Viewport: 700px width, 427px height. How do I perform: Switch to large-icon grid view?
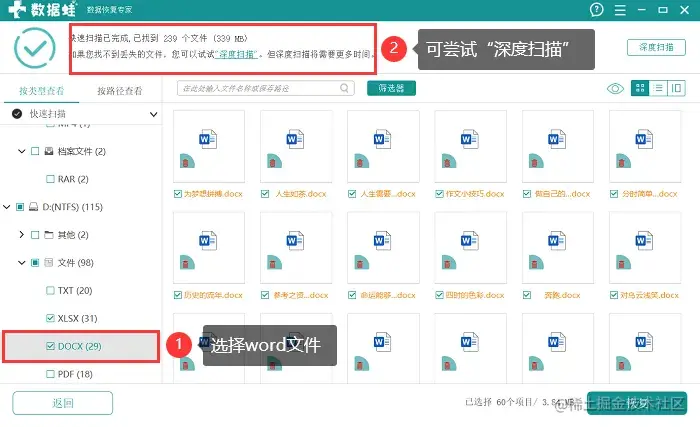[640, 88]
